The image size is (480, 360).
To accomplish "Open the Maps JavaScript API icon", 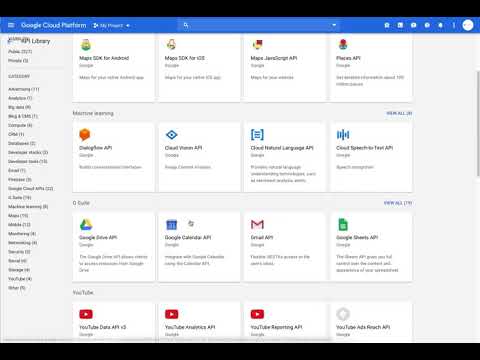I will click(x=257, y=45).
